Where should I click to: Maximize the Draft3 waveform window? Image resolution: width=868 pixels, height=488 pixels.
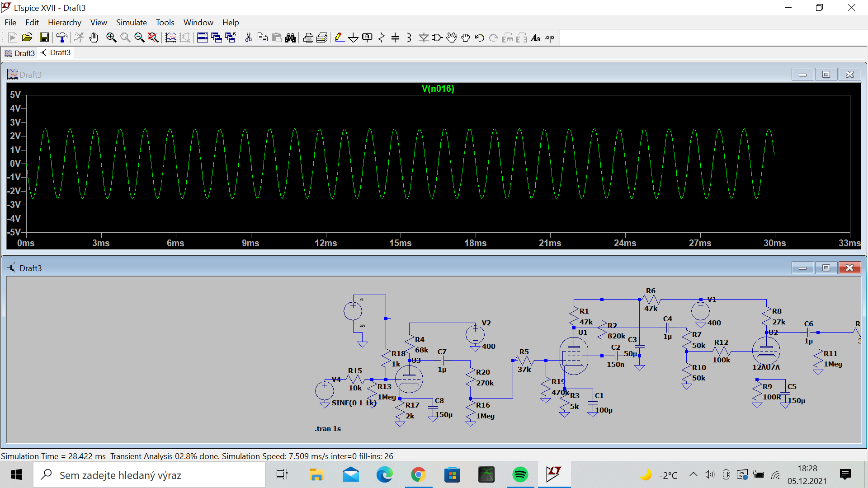tap(826, 75)
